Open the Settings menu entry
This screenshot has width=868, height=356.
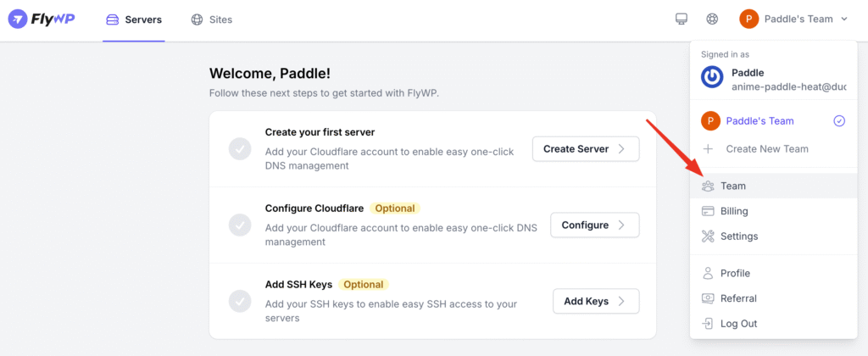[773, 236]
